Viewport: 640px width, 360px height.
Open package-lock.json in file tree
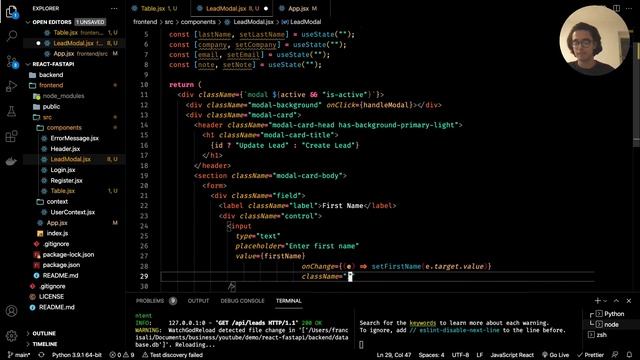tap(68, 255)
